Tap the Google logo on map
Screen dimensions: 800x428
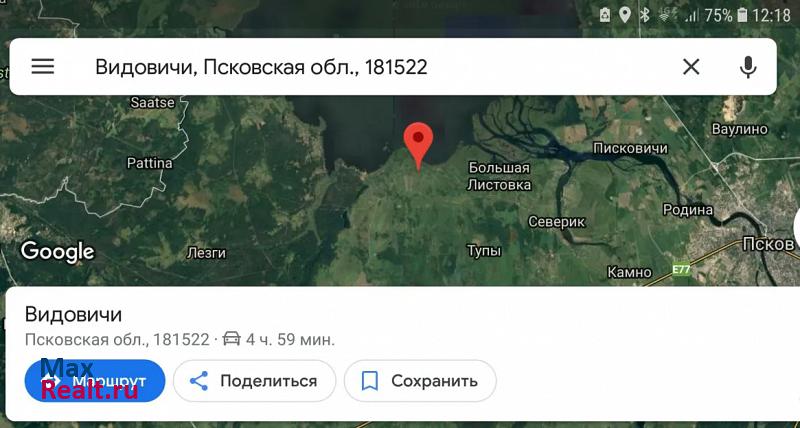pos(58,252)
